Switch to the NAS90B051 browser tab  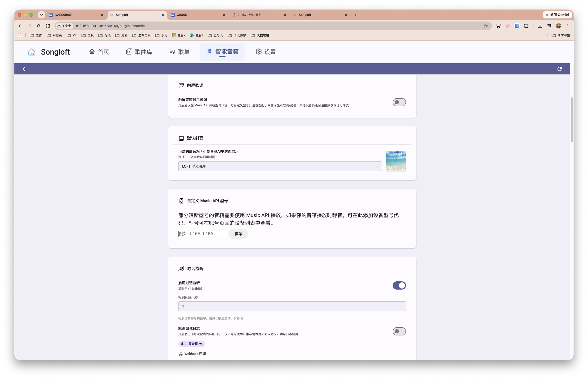[x=76, y=15]
